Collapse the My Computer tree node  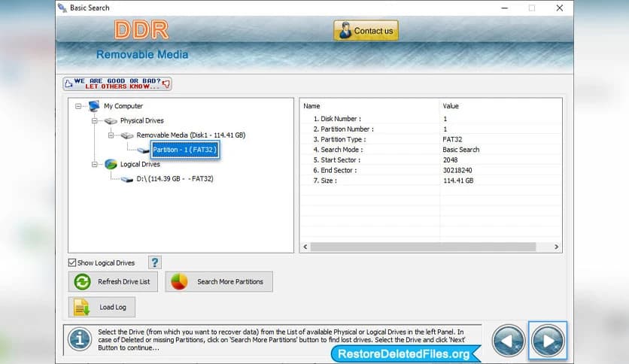78,106
